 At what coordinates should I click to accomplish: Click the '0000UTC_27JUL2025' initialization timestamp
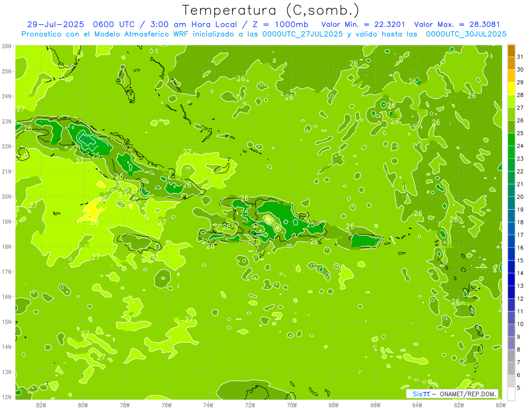[302, 34]
